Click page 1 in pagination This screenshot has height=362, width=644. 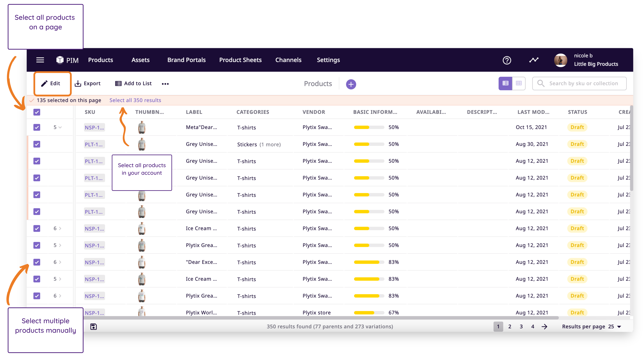498,326
